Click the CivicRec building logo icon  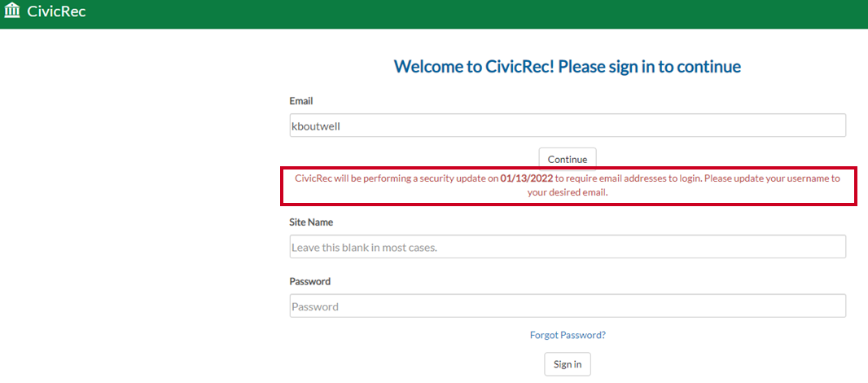tap(12, 11)
